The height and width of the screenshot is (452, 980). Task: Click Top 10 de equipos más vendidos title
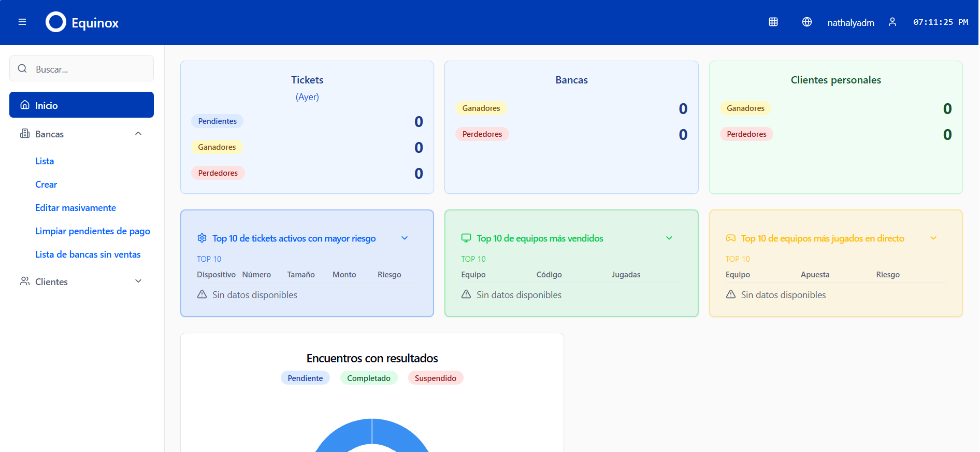pyautogui.click(x=540, y=238)
